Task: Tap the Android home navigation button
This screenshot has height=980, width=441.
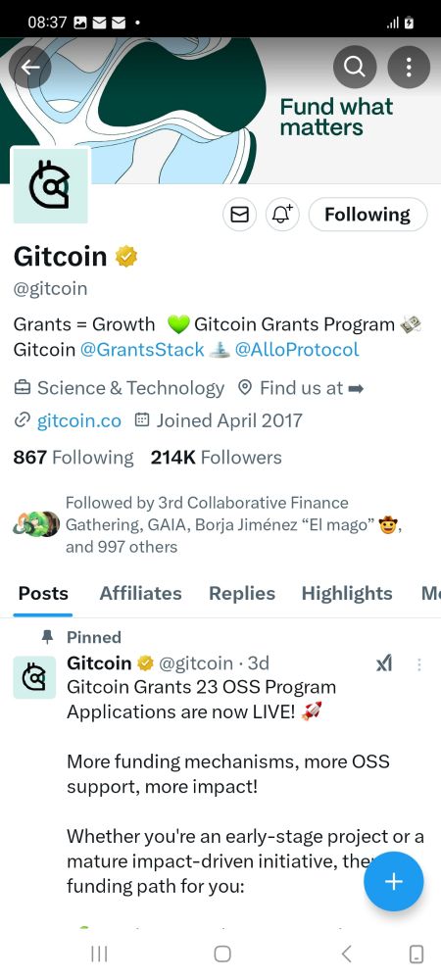Action: tap(222, 954)
